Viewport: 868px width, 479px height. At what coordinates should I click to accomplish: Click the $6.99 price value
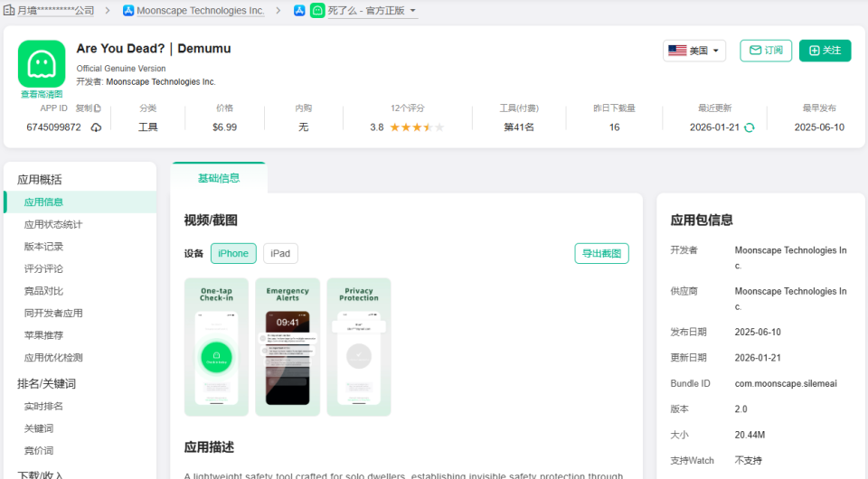(225, 127)
